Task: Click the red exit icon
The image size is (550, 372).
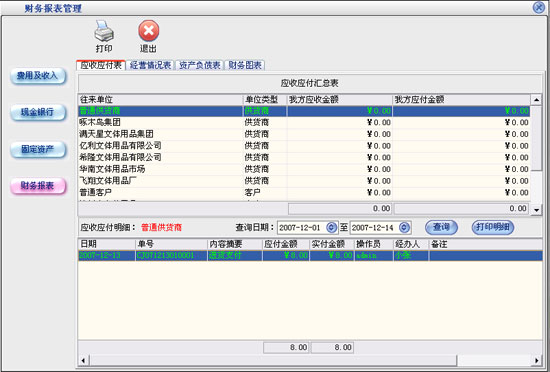Action: coord(149,31)
